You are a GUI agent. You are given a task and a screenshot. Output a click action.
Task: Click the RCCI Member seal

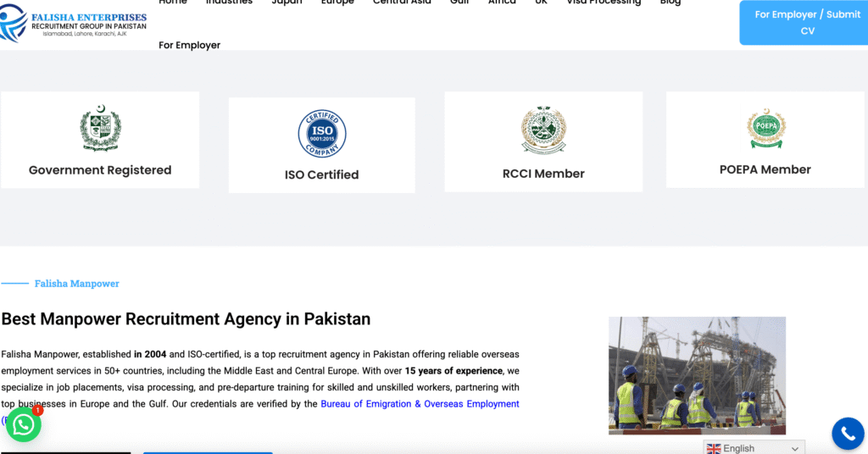pyautogui.click(x=543, y=130)
